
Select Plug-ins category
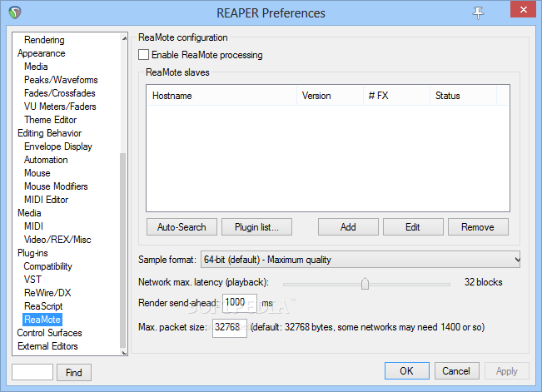click(32, 253)
